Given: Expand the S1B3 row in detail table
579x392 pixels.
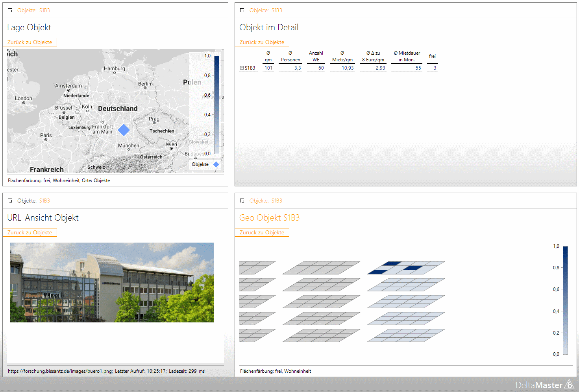Looking at the screenshot, I should pos(242,68).
